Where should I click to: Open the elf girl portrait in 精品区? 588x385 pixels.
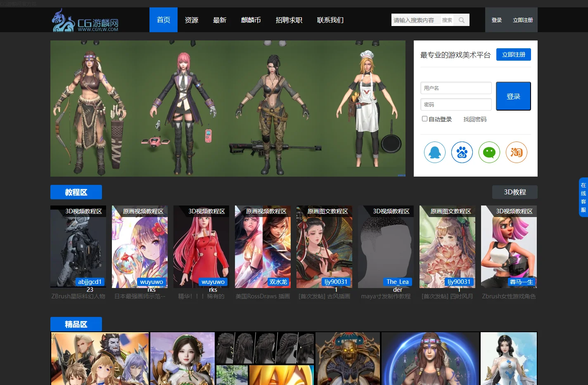tap(183, 359)
